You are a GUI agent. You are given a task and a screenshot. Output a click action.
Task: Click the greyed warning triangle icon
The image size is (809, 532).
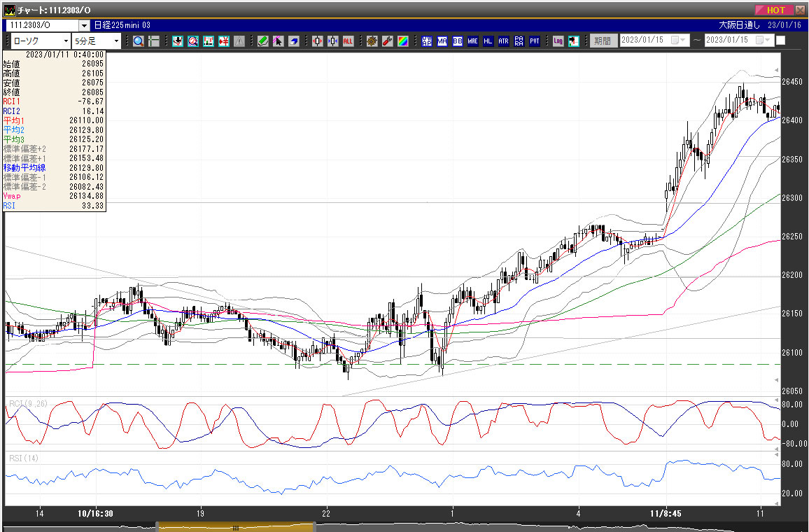click(239, 41)
